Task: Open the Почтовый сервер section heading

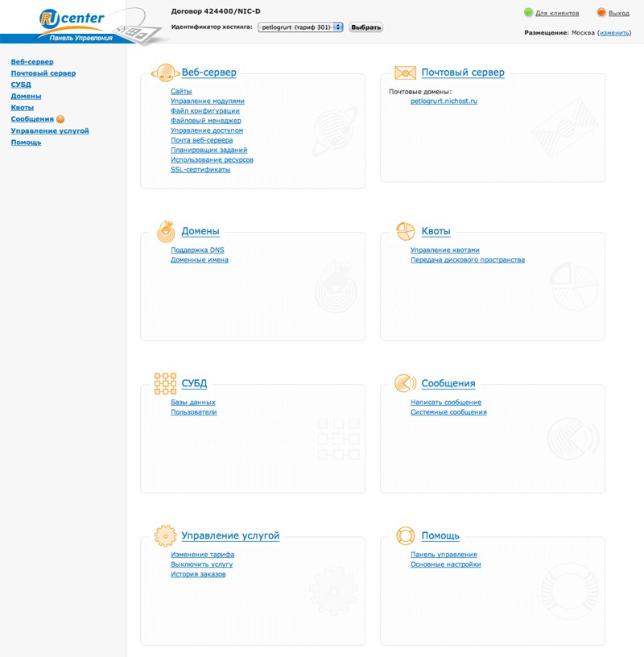Action: point(463,72)
